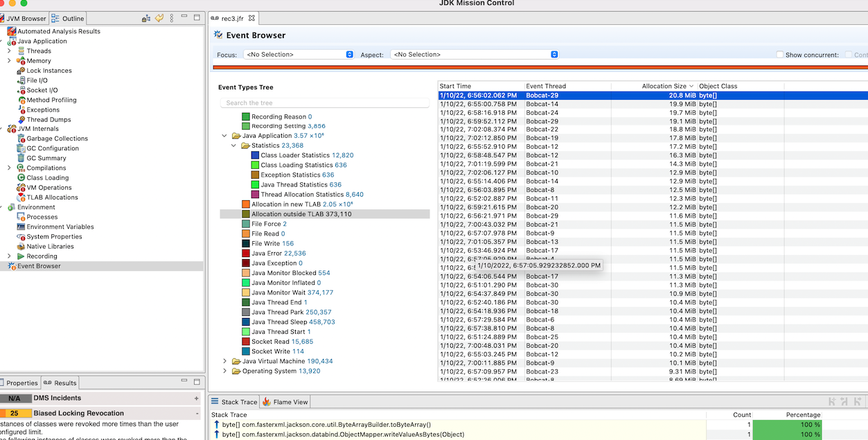Sort by Start Time column header

click(481, 86)
